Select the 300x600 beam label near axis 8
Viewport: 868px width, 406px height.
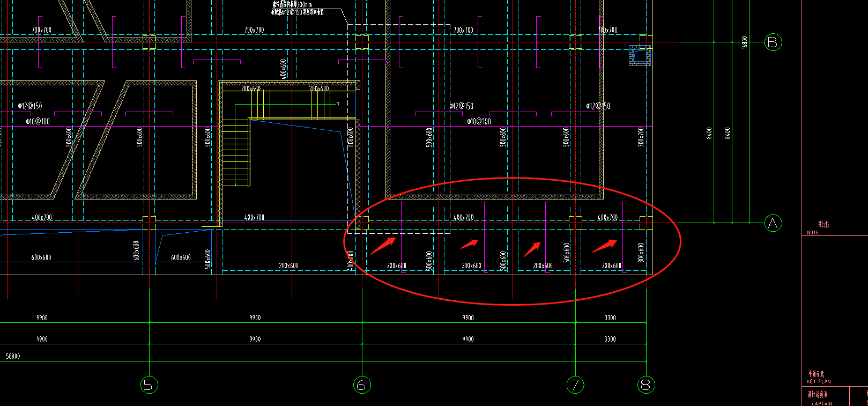[x=641, y=253]
